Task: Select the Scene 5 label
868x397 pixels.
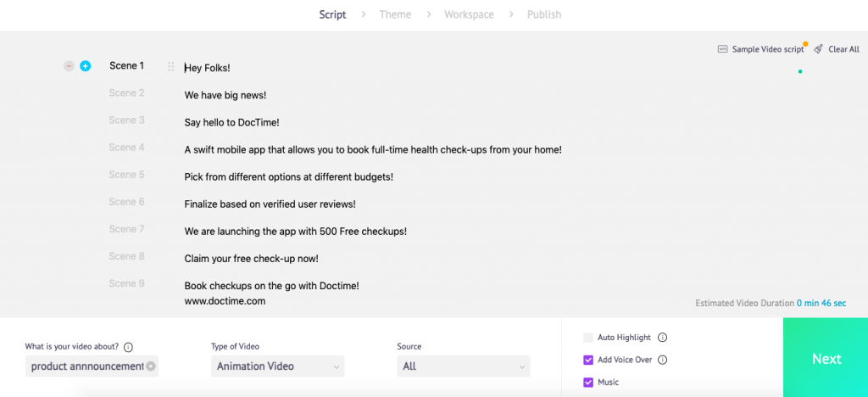Action: (127, 175)
